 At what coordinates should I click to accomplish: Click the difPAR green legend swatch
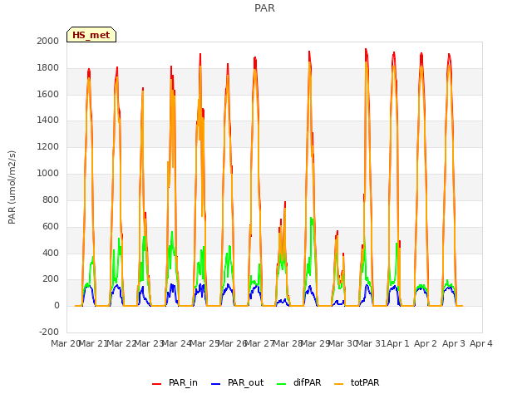282,384
